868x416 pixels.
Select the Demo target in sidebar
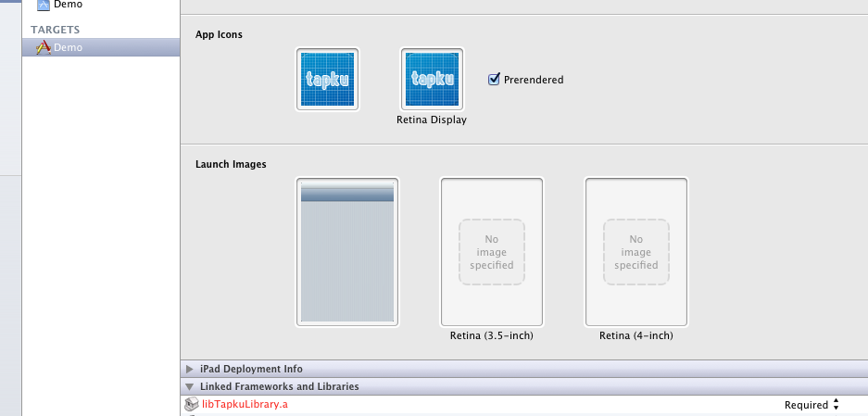(x=101, y=47)
